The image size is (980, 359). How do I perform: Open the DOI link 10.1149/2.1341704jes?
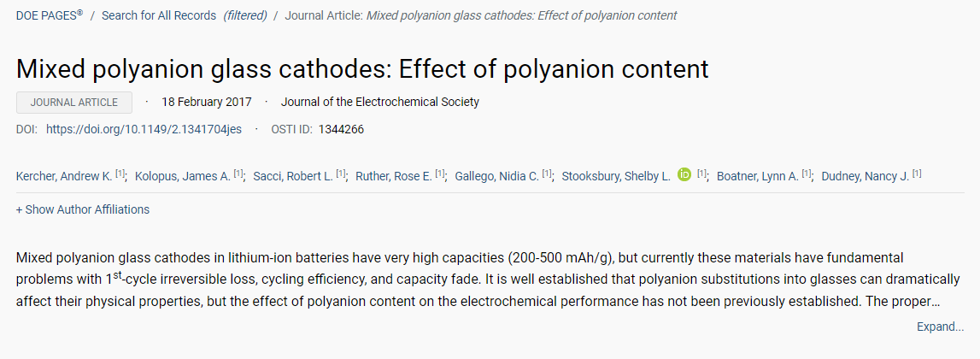(x=144, y=129)
